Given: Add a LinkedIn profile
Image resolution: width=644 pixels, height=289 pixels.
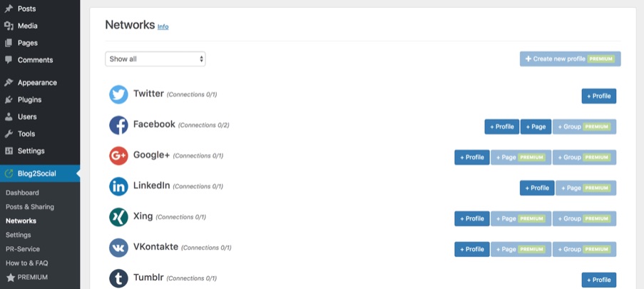Looking at the screenshot, I should [537, 188].
